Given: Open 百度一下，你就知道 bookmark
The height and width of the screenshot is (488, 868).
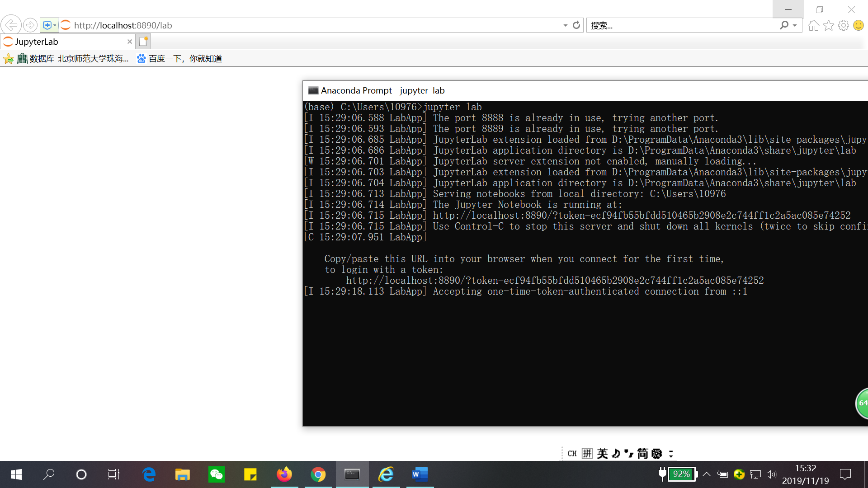Looking at the screenshot, I should [179, 59].
